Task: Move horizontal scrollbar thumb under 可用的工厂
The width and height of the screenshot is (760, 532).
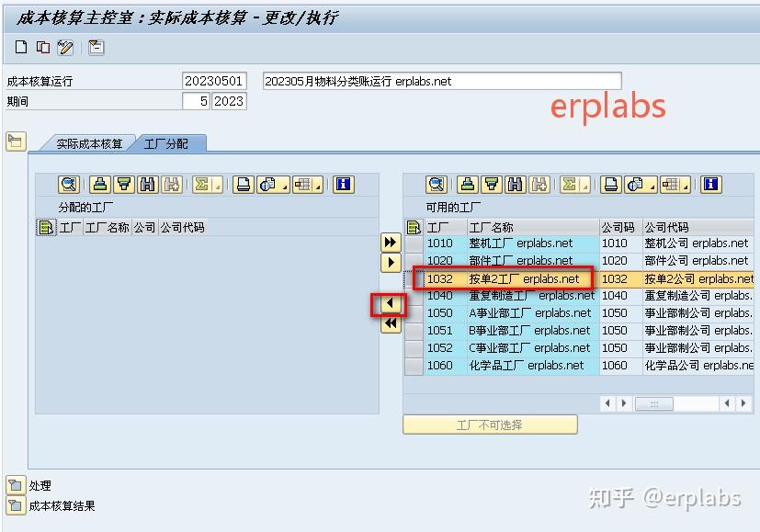Action: point(653,403)
